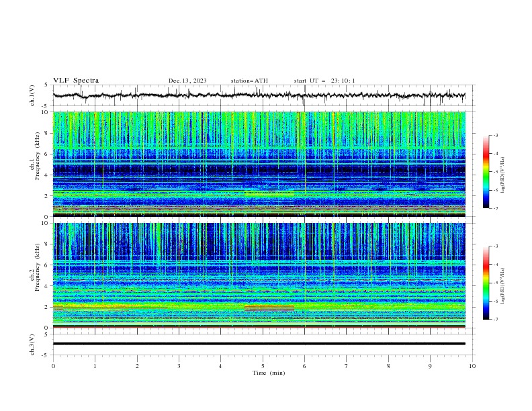
Task: Click the x-axis tick label "5"
Action: pos(263,366)
